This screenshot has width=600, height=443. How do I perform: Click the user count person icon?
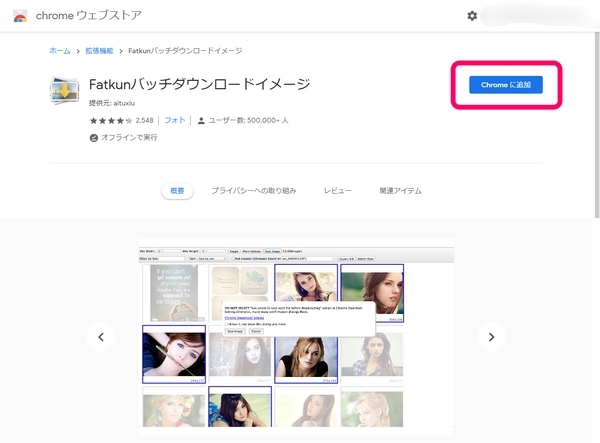201,121
